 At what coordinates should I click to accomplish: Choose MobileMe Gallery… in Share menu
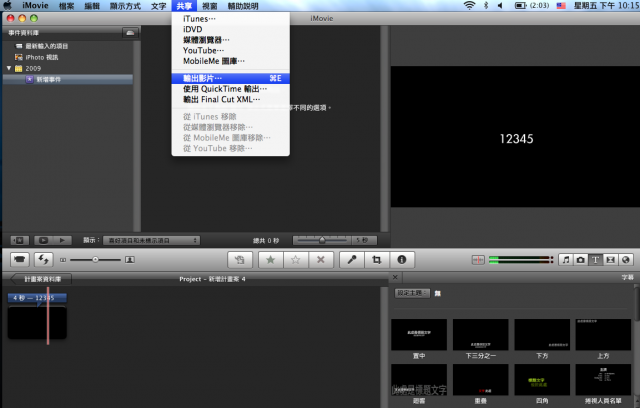[231, 61]
